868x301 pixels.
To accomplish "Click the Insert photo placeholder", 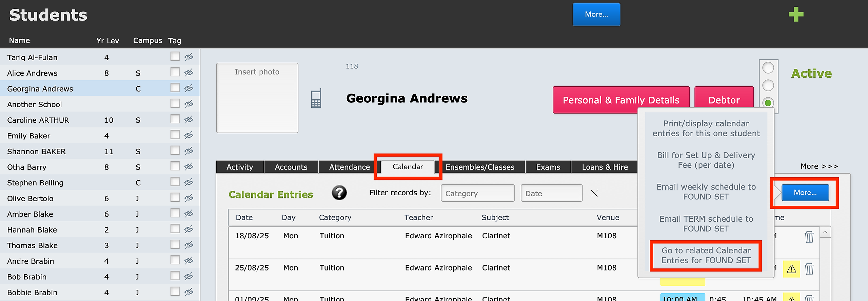I will click(x=257, y=98).
